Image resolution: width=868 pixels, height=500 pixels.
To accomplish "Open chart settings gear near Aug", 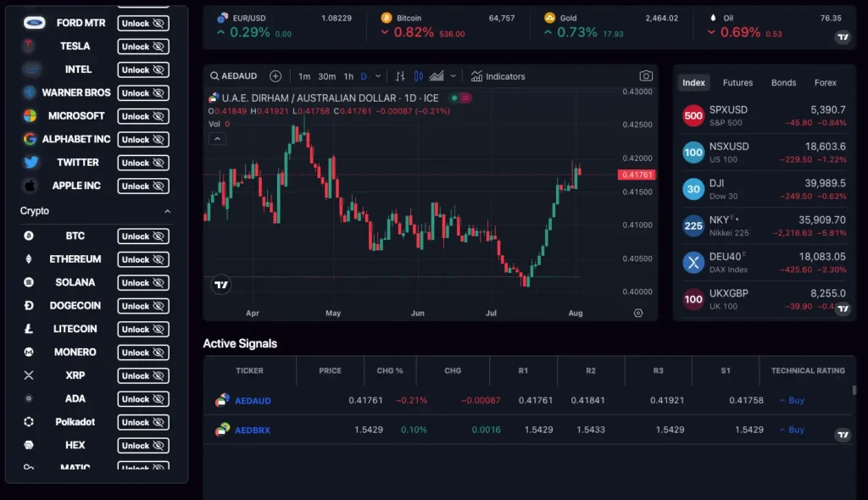I will (x=638, y=313).
